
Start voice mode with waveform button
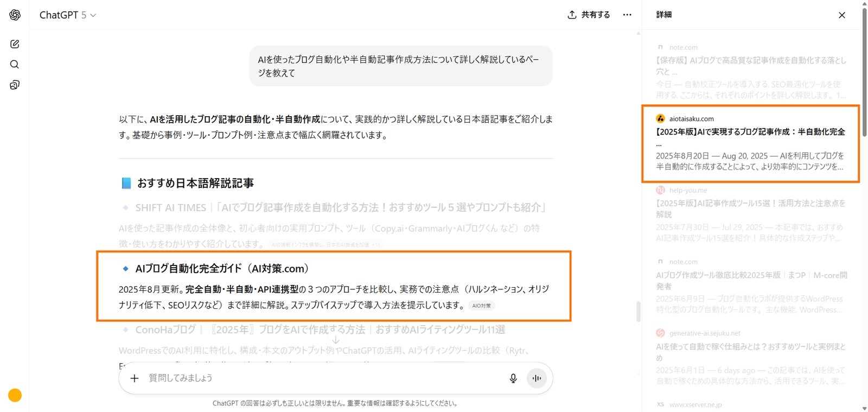[537, 378]
